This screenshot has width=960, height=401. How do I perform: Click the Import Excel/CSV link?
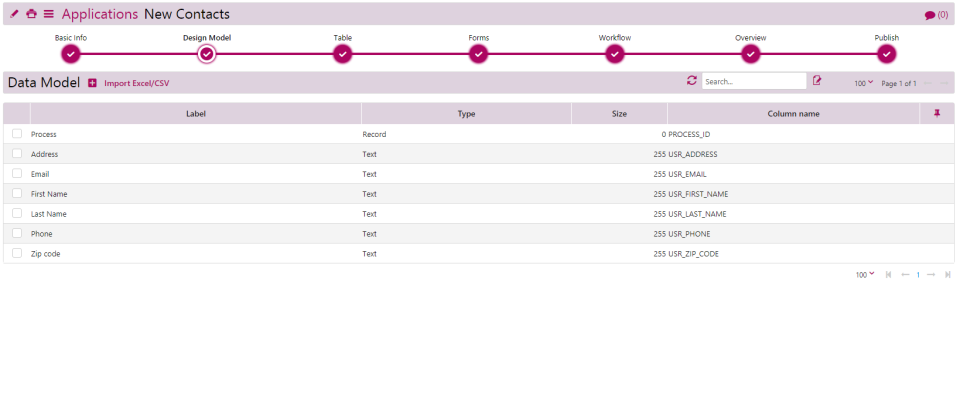coord(137,83)
